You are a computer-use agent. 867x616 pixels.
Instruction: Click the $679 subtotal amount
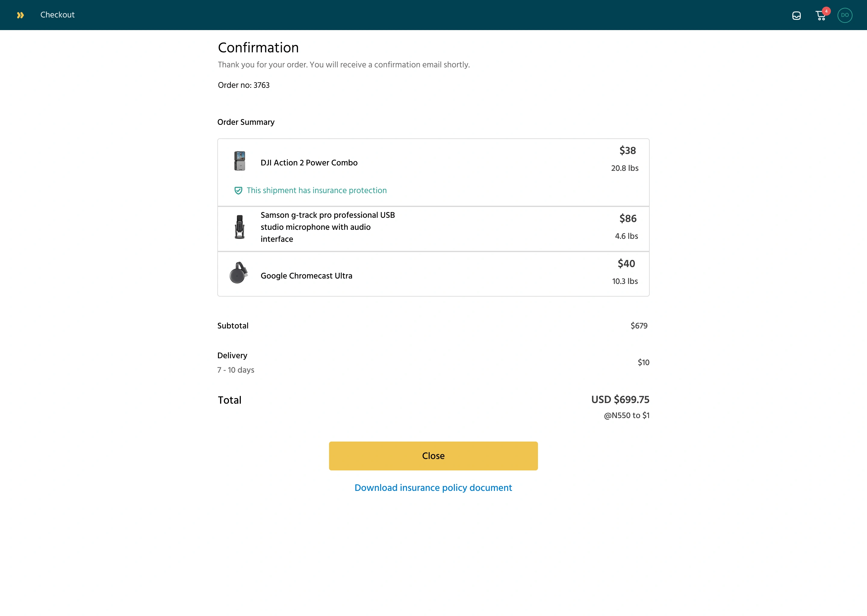point(639,326)
